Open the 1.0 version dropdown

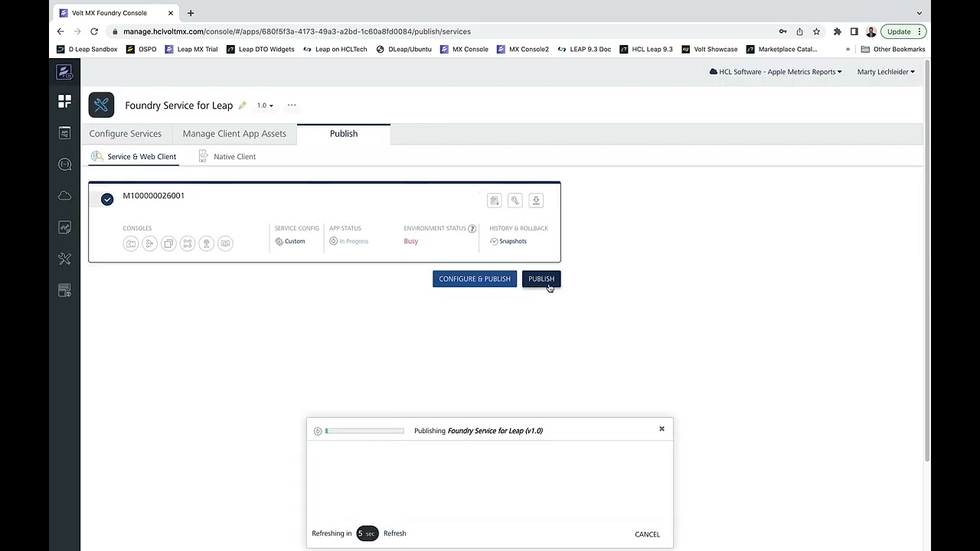point(265,106)
